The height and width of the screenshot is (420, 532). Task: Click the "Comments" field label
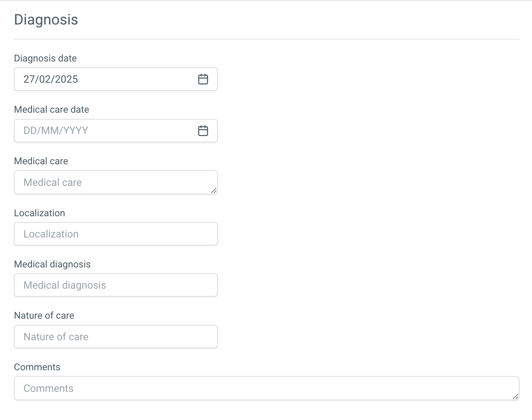tap(37, 367)
